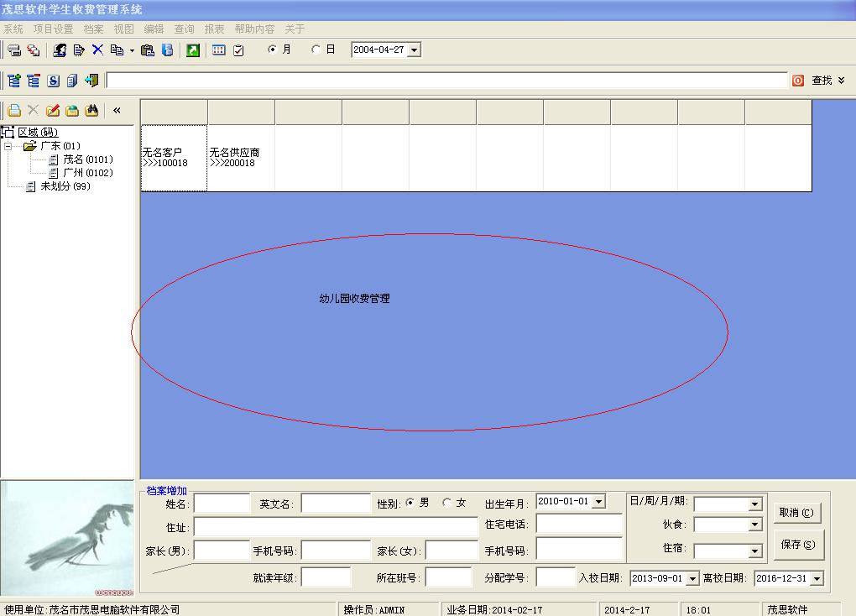Click the long search text field

click(446, 81)
